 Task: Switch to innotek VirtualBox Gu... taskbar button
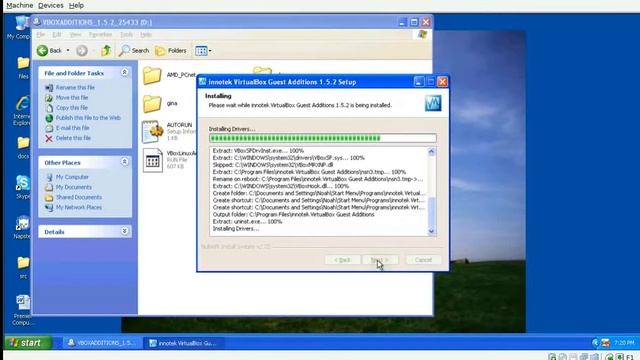pyautogui.click(x=184, y=343)
